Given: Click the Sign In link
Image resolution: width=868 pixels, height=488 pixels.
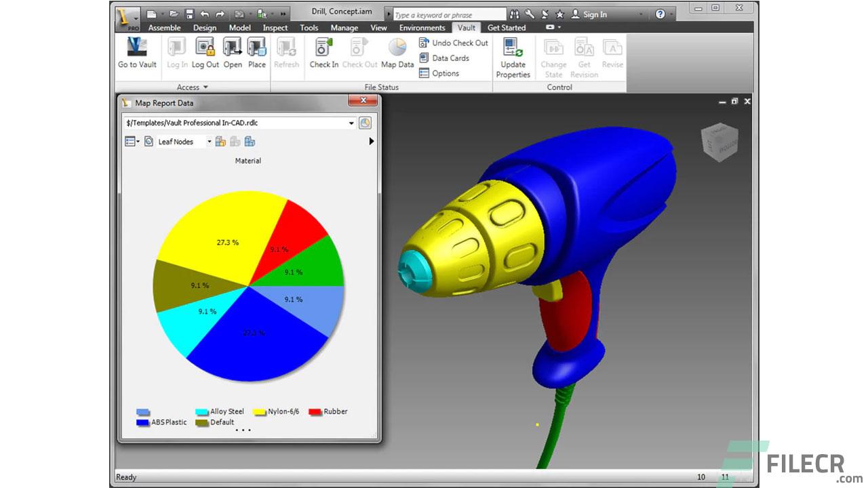Looking at the screenshot, I should pos(595,14).
